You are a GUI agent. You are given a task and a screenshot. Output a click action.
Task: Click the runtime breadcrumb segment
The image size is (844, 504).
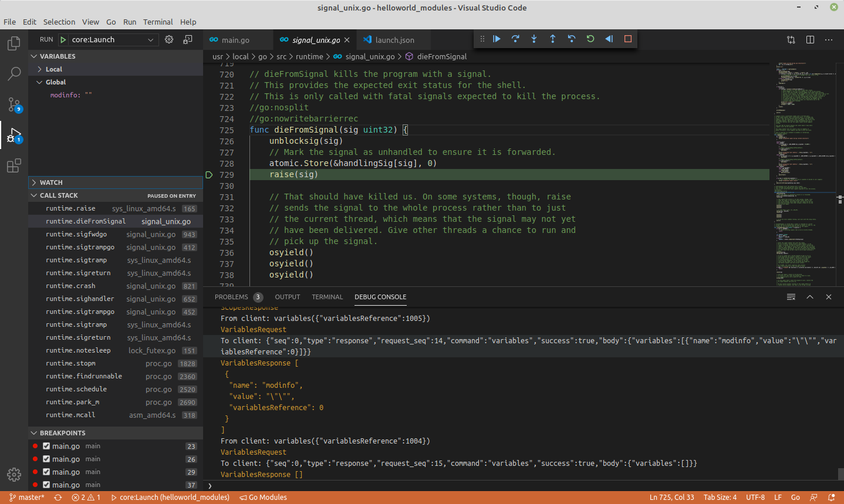tap(309, 56)
